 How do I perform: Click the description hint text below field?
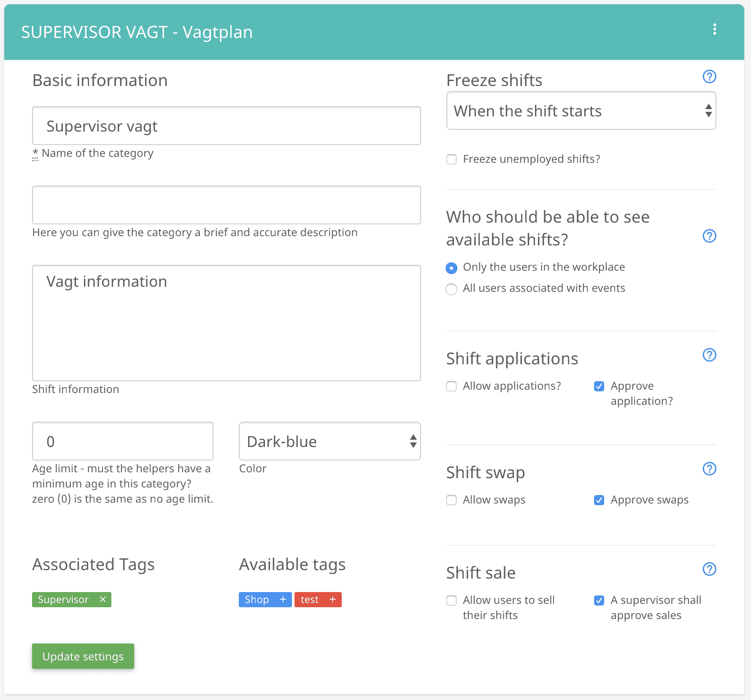195,232
